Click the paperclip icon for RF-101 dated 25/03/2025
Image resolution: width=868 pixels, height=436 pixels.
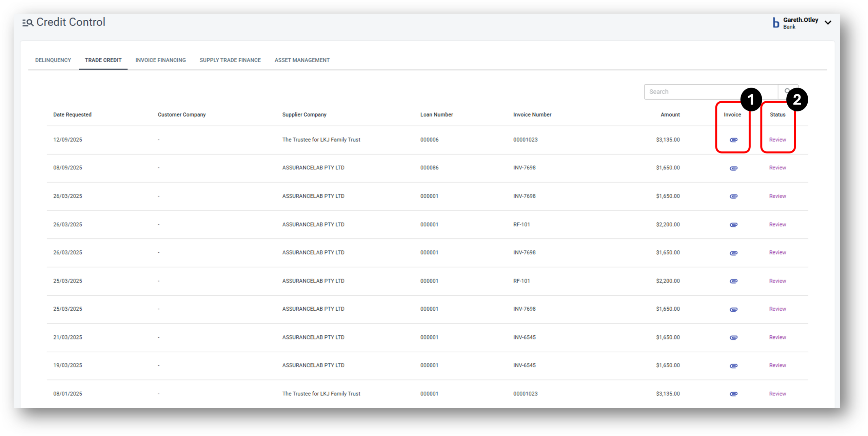click(x=733, y=281)
